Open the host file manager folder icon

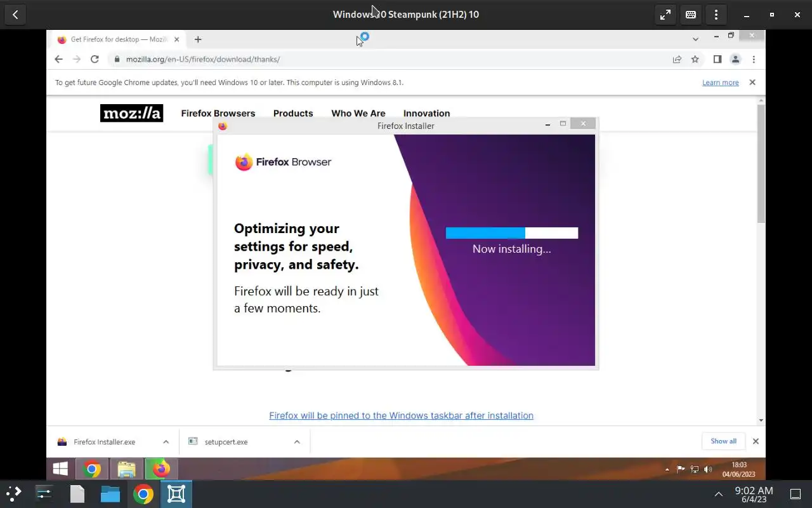(x=110, y=494)
